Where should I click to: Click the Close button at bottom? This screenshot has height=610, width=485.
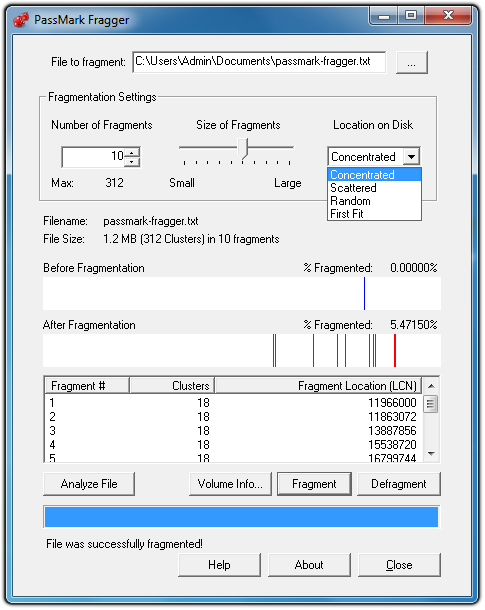(399, 565)
